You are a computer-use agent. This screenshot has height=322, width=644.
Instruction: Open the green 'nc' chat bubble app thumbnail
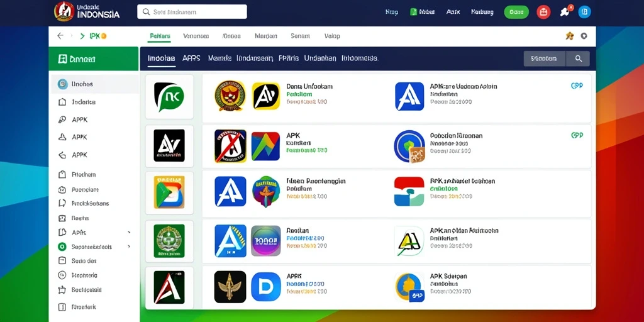click(169, 97)
